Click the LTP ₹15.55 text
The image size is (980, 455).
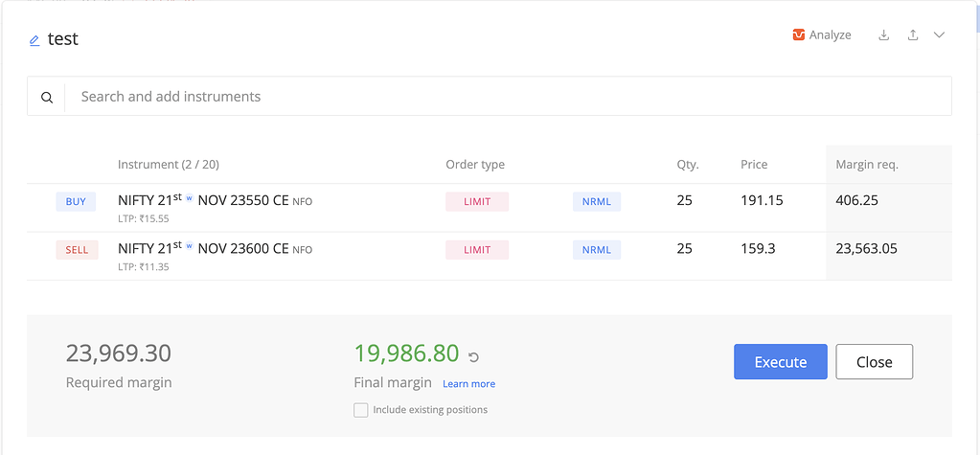coord(143,218)
